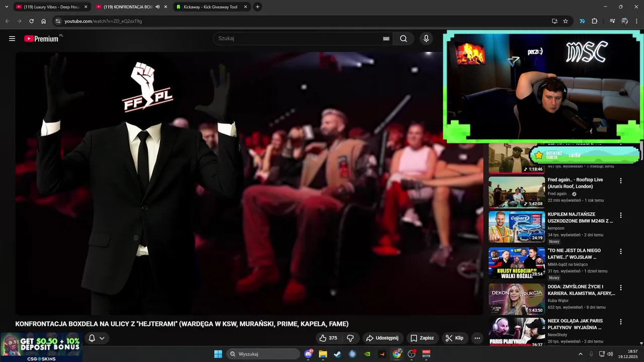Start voice search with the microphone icon
This screenshot has height=362, width=644.
coord(426,39)
